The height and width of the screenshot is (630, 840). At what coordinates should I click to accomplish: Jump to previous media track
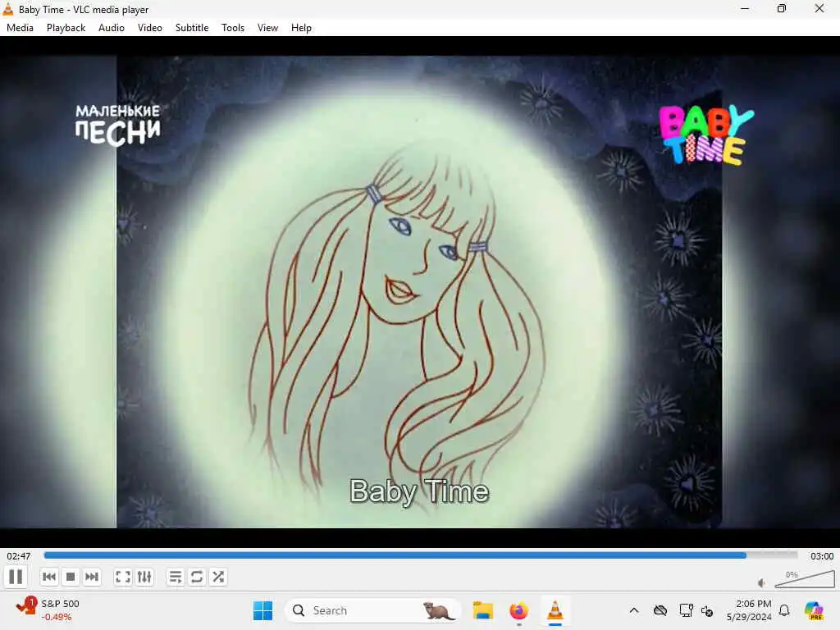tap(49, 577)
